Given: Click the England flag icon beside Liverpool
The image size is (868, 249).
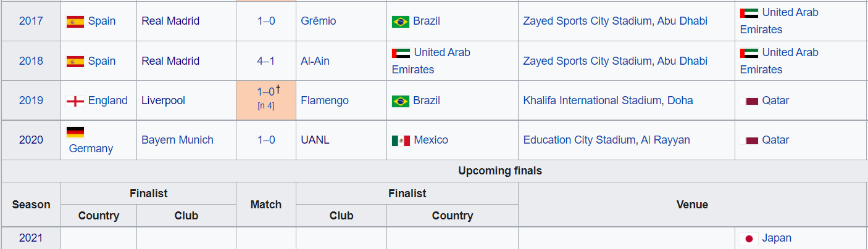Looking at the screenshot, I should [x=75, y=101].
